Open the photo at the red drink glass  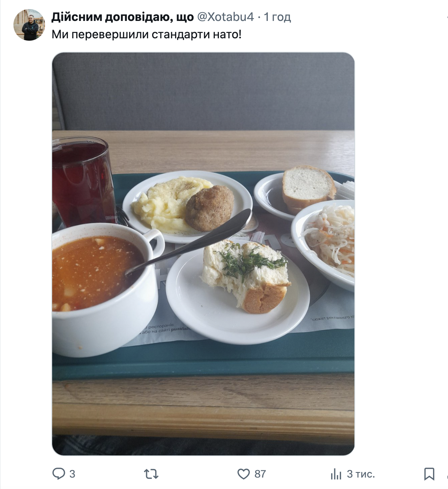(x=81, y=182)
